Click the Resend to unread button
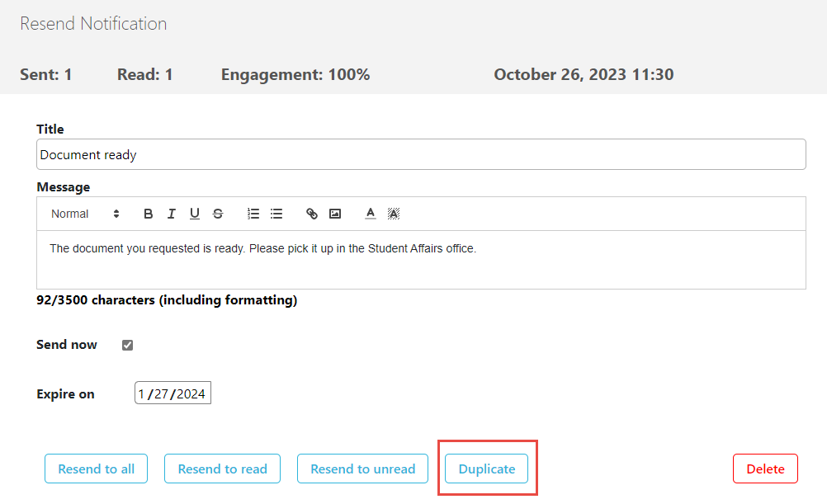Viewport: 827px width, 504px height. (x=362, y=469)
